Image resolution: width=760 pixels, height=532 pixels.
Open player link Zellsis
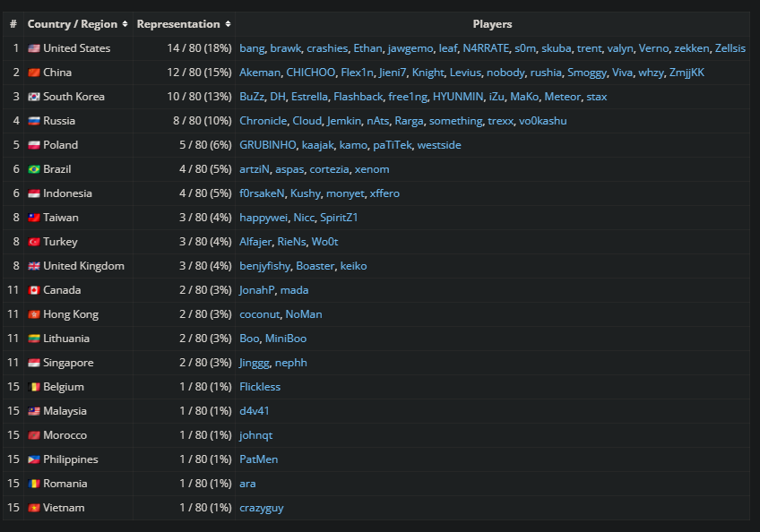coord(730,48)
